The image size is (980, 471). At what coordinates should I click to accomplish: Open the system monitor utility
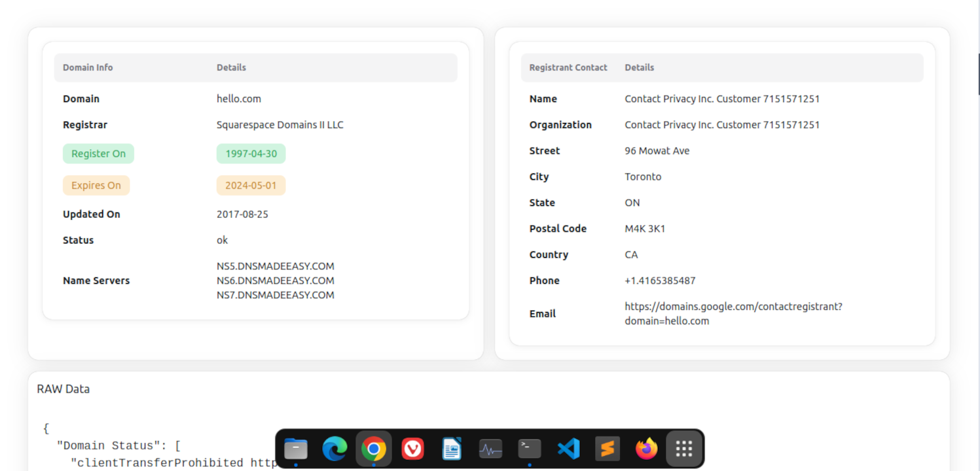click(490, 449)
